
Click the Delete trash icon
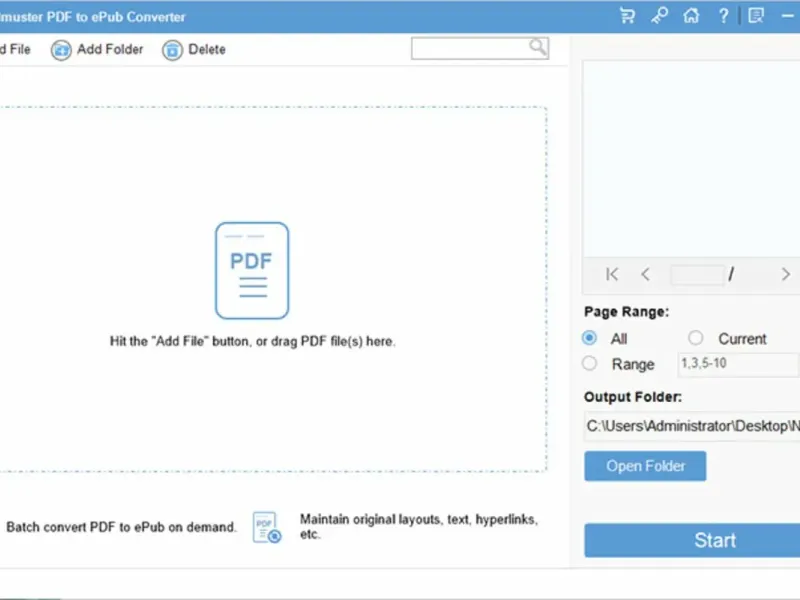coord(172,50)
